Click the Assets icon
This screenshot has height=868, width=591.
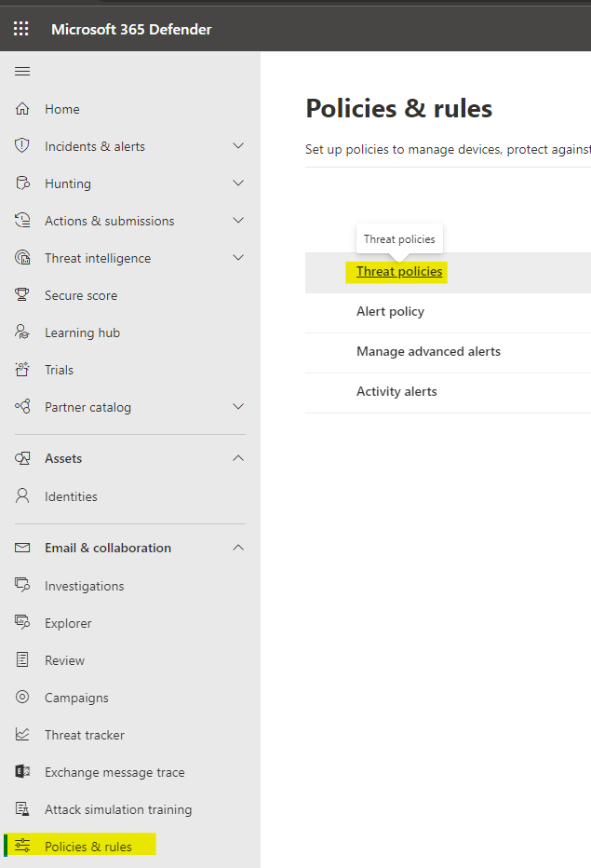(x=22, y=458)
